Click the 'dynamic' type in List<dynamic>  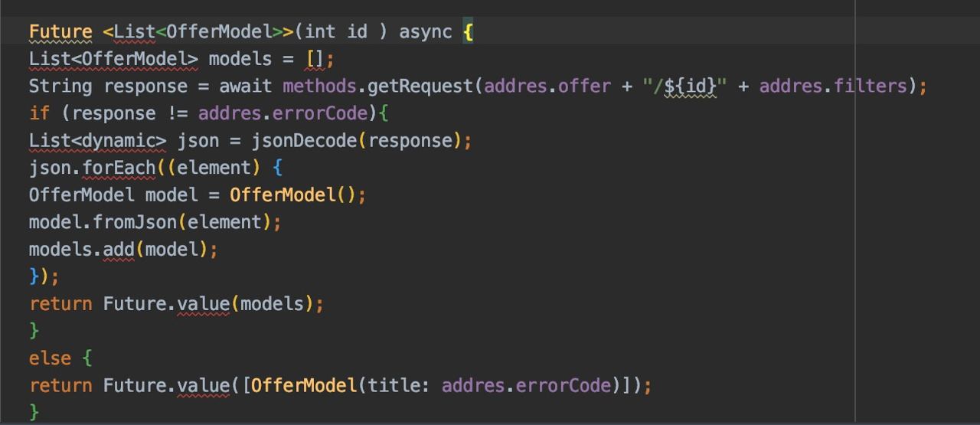click(118, 141)
